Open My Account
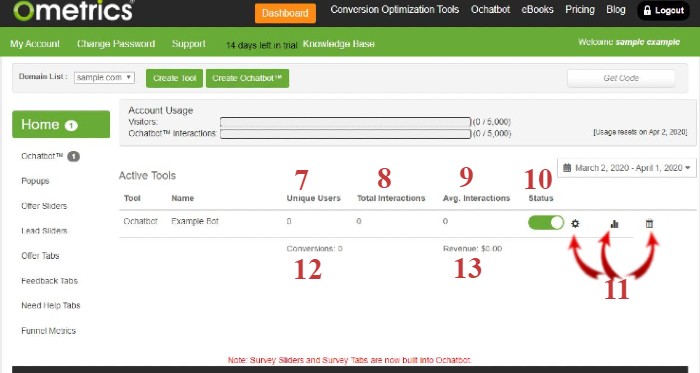Image resolution: width=700 pixels, height=373 pixels. point(35,44)
